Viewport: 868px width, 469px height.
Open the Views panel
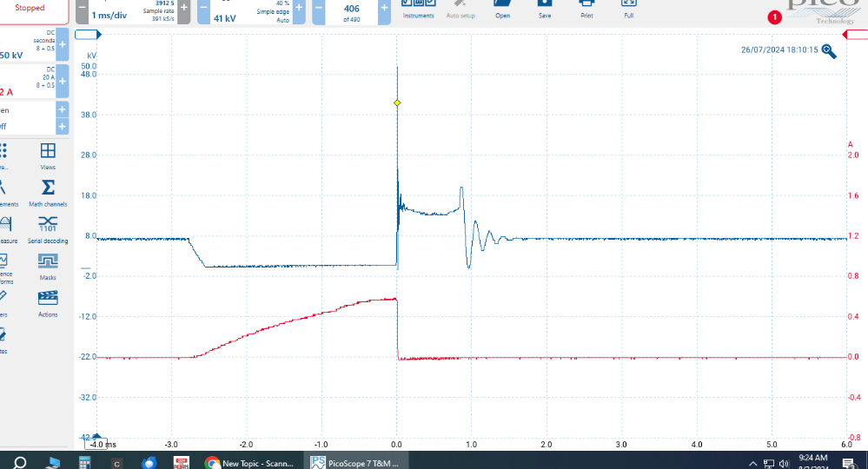[x=48, y=155]
